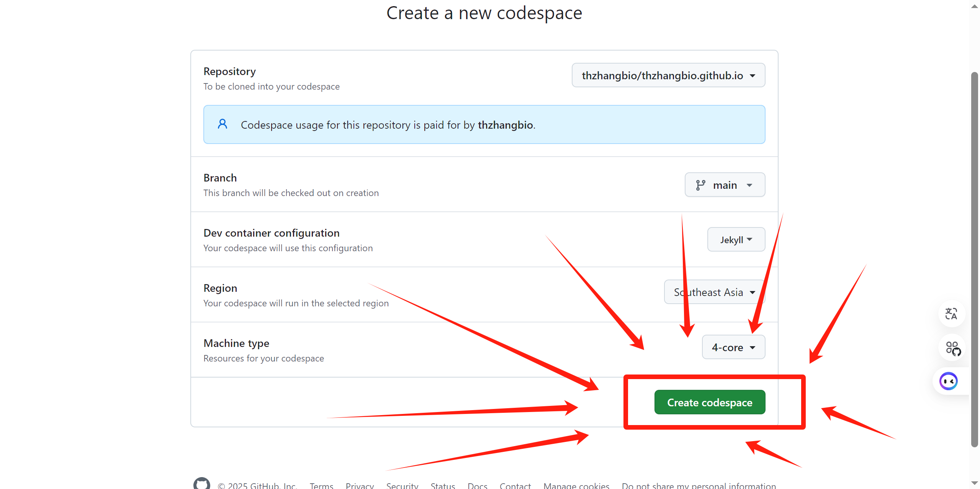
Task: Expand the main branch dropdown
Action: click(725, 185)
